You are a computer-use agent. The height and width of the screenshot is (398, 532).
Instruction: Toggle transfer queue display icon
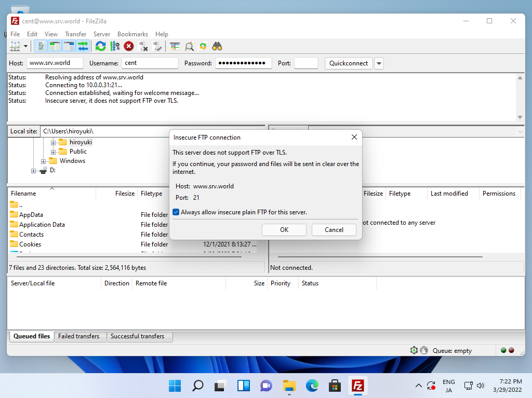(83, 46)
